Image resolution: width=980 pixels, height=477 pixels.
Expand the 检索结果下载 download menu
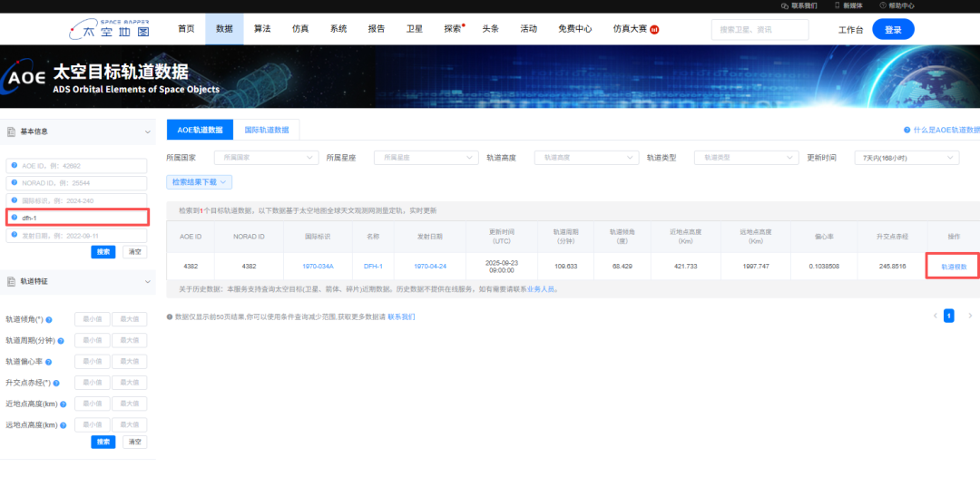pyautogui.click(x=199, y=182)
